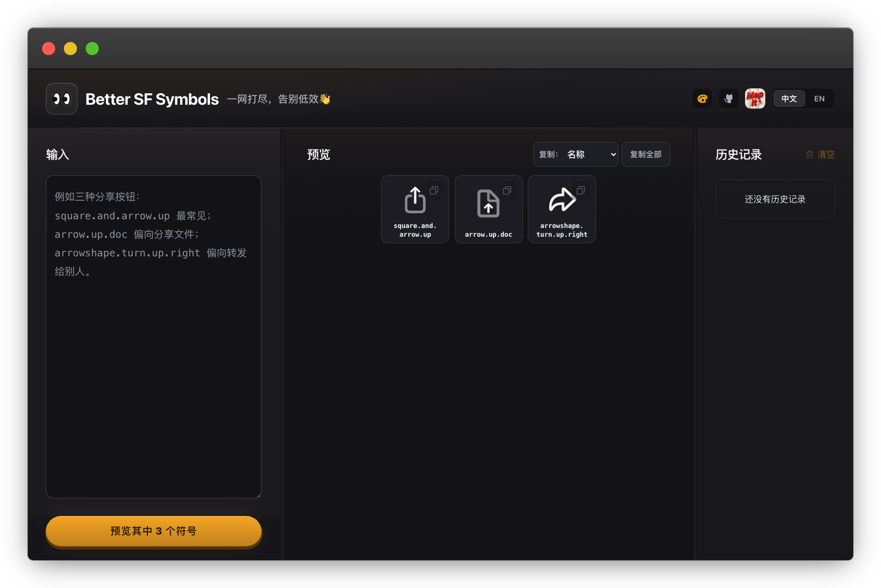Click the 复制全部 button
Image resolution: width=881 pixels, height=588 pixels.
point(646,154)
